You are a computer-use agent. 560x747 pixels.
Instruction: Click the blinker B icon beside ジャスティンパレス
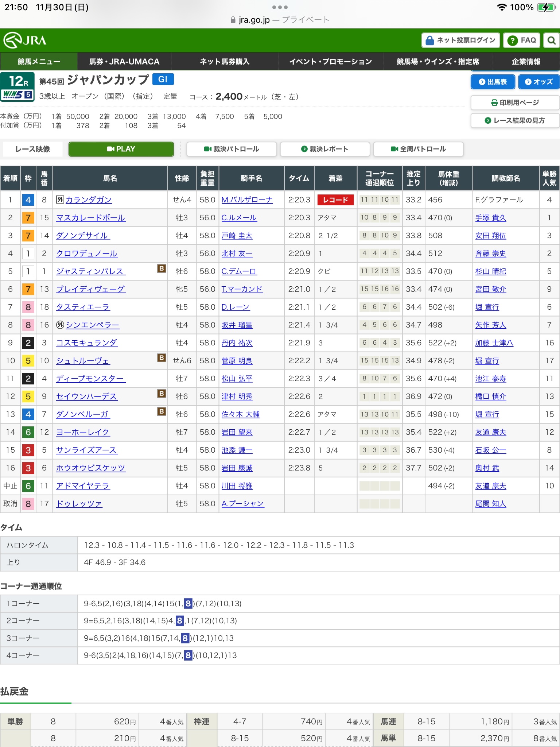[x=162, y=268]
